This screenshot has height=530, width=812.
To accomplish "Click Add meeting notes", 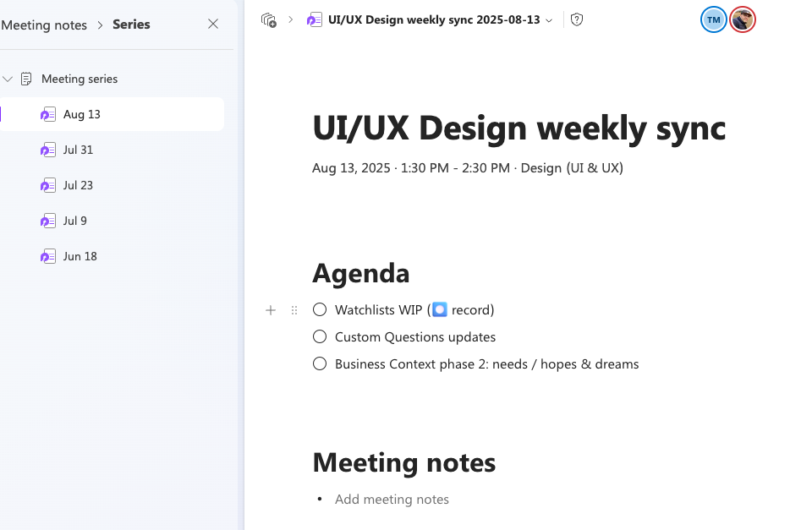I will (x=392, y=500).
